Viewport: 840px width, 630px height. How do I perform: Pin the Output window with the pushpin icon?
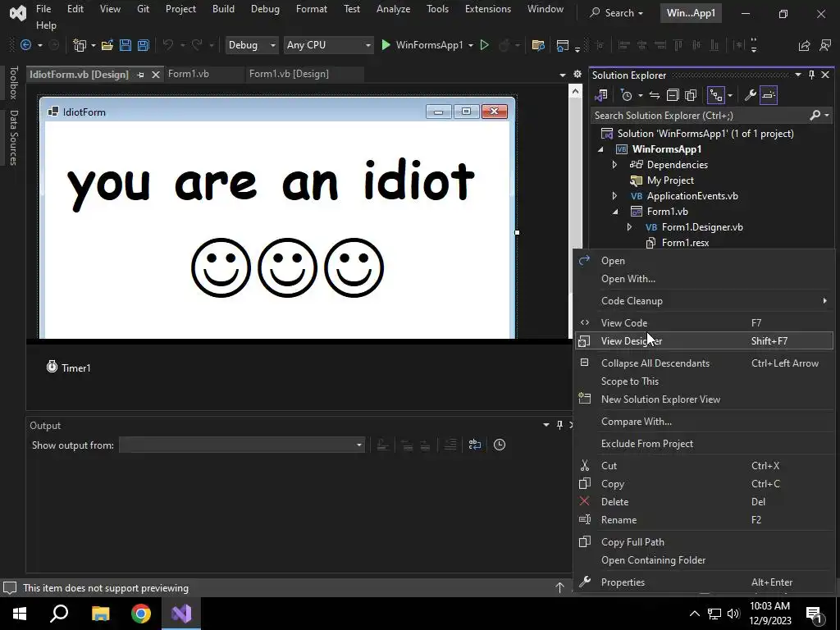(x=559, y=425)
